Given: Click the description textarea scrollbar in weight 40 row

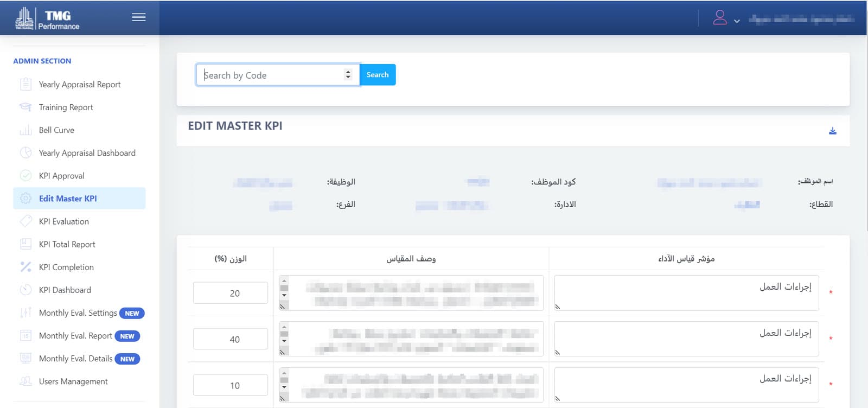Looking at the screenshot, I should click(x=284, y=334).
